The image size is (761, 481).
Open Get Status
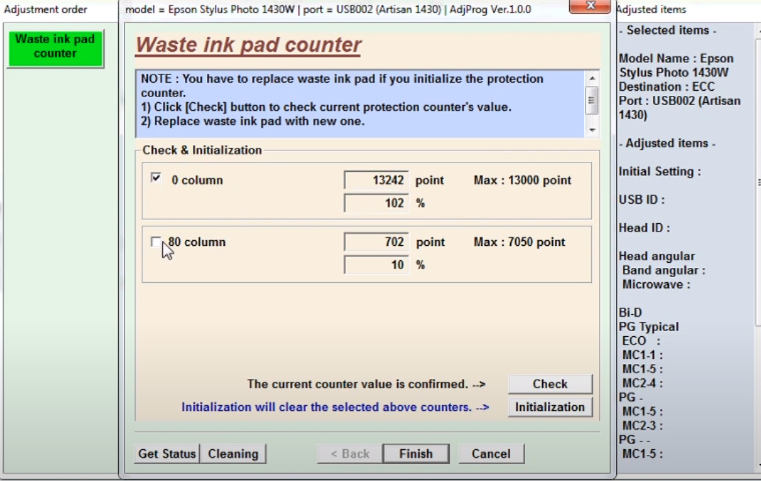click(x=167, y=454)
